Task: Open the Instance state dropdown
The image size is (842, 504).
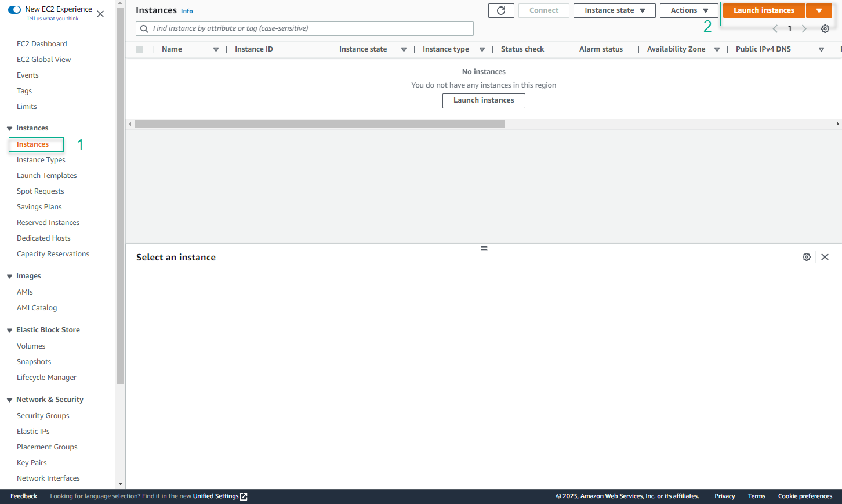Action: 614,10
